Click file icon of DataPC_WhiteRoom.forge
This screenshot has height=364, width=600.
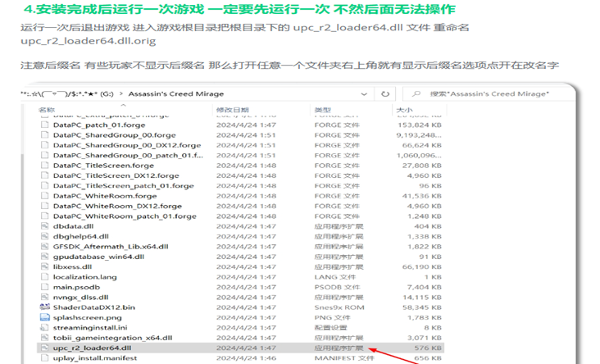pos(45,196)
